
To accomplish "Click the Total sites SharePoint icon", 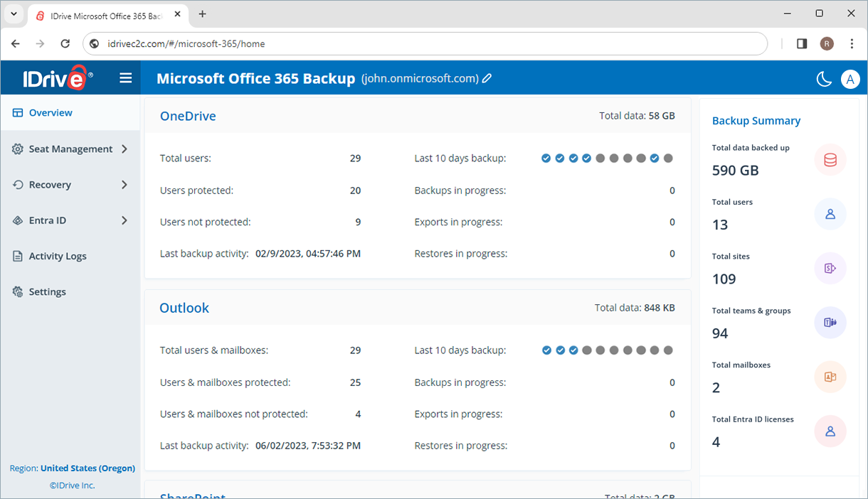I will [830, 269].
